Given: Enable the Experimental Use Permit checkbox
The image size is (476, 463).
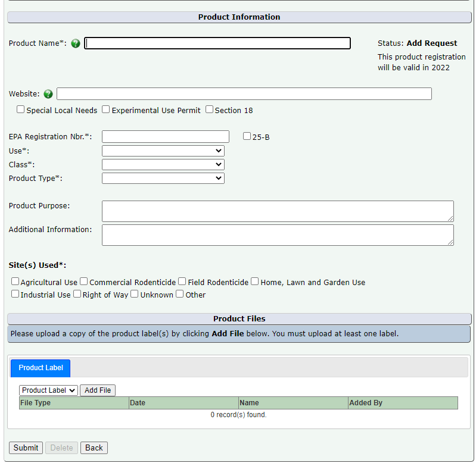Looking at the screenshot, I should click(x=106, y=110).
